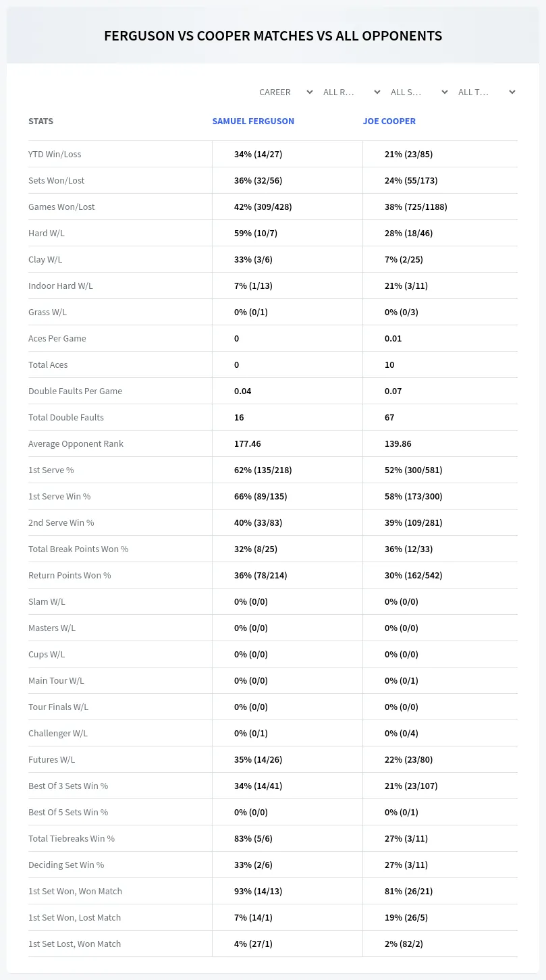This screenshot has height=980, width=546.
Task: Select Ferguson's 1st Serve % value
Action: click(x=263, y=470)
